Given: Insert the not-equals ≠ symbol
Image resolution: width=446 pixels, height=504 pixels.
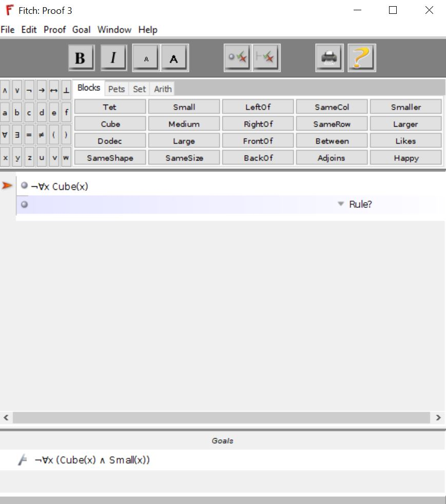Looking at the screenshot, I should [x=42, y=134].
